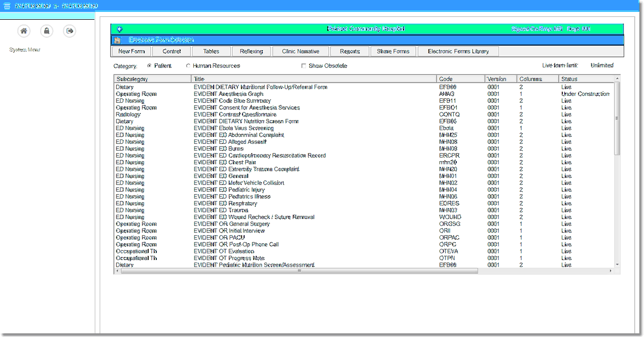Click the CONTQ code cell

[x=449, y=115]
